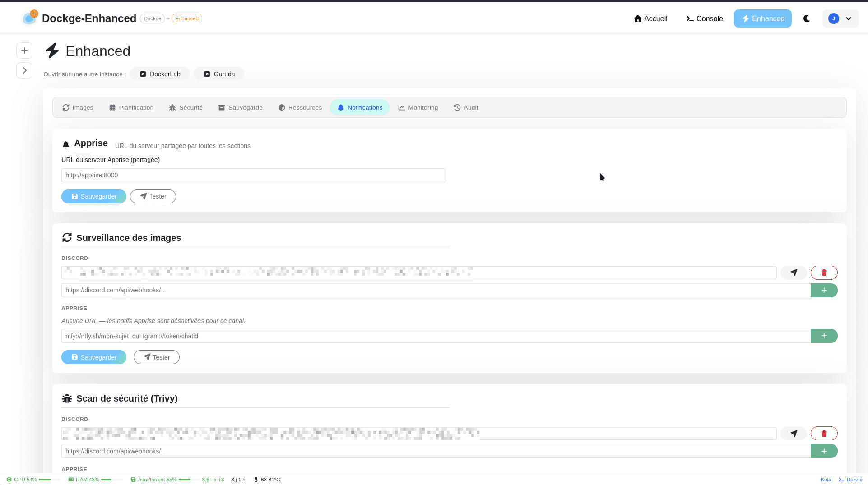This screenshot has width=868, height=485.
Task: Click the orange Enhanced badge by the title
Action: (x=187, y=18)
